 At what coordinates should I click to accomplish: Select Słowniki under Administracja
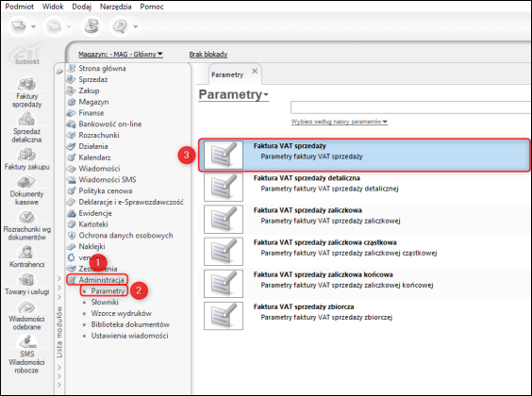(105, 302)
